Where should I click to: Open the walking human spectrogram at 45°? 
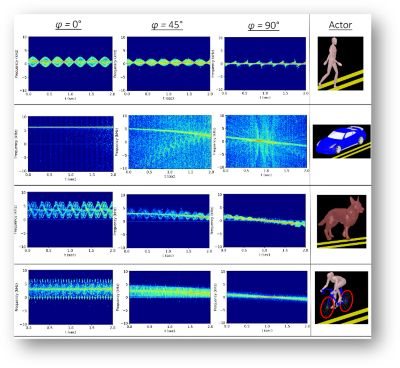tap(169, 63)
